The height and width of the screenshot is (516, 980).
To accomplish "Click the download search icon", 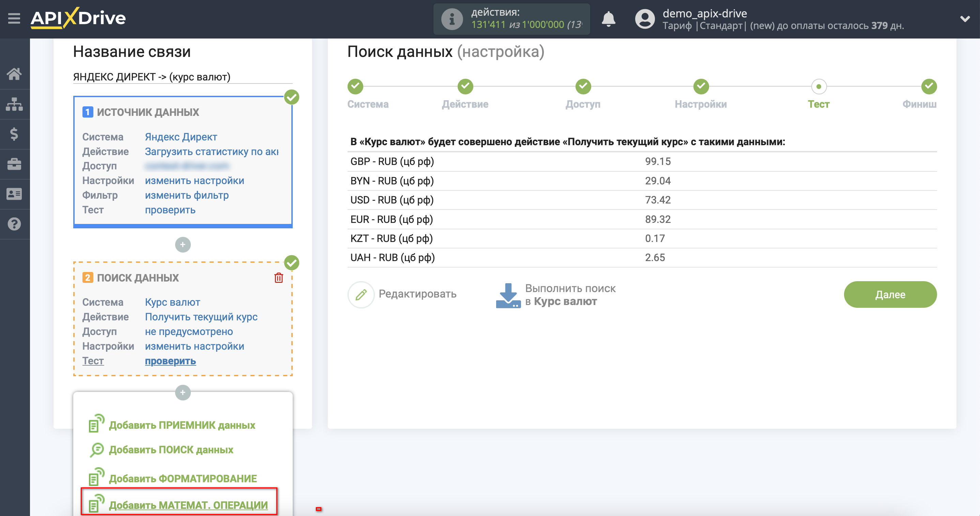I will [x=508, y=295].
